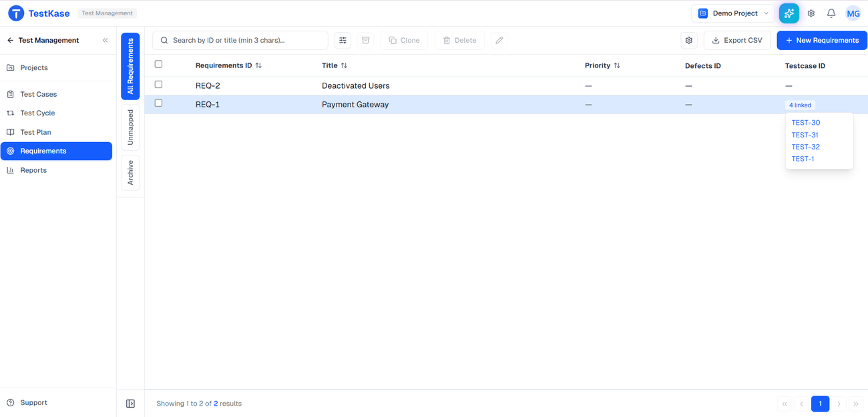This screenshot has height=417, width=868.
Task: Open the notifications bell
Action: (831, 13)
